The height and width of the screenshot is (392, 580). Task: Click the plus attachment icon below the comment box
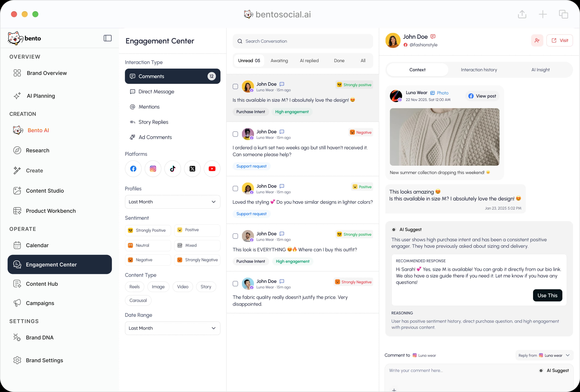click(394, 390)
